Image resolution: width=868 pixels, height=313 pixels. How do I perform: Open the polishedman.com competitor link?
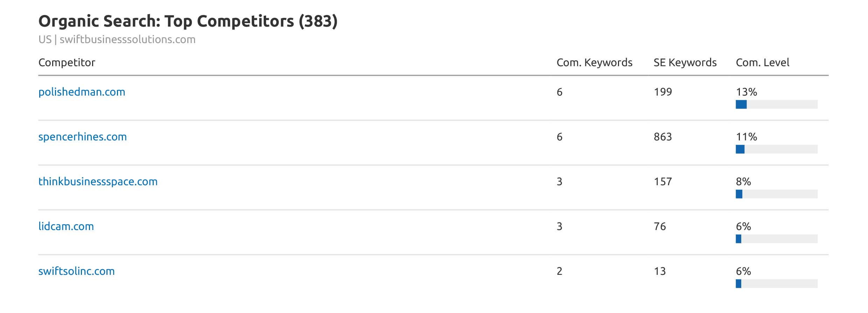click(x=82, y=92)
